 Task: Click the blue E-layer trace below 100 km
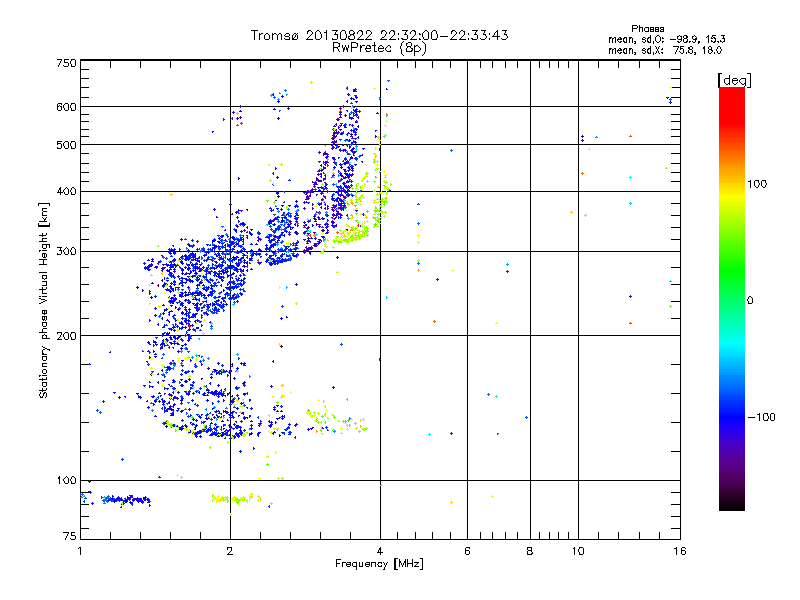point(125,500)
